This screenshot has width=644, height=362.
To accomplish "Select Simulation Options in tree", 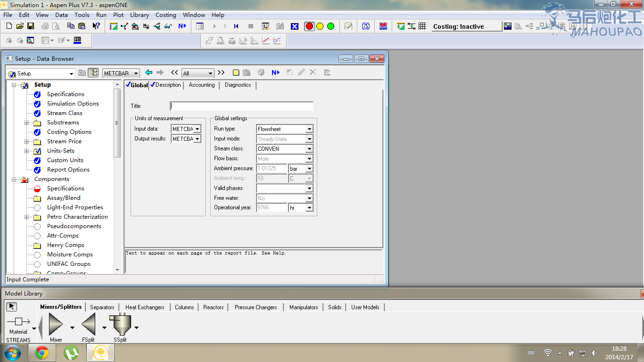I will click(x=73, y=104).
